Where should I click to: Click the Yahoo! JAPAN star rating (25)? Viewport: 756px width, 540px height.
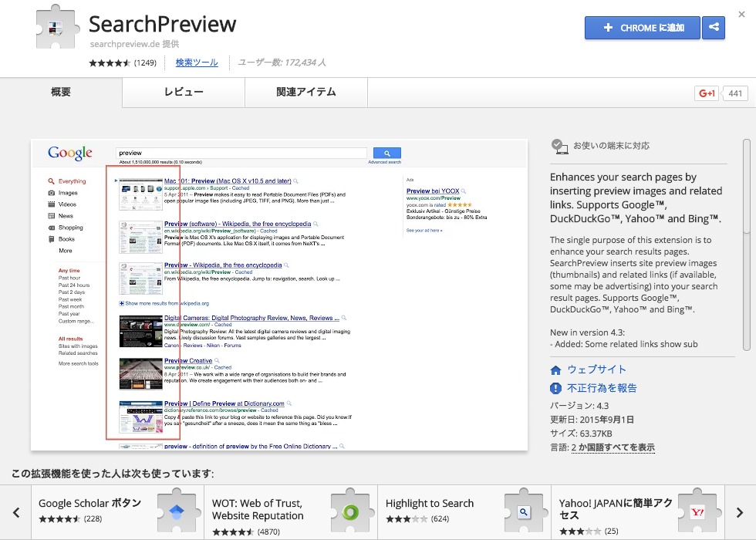579,531
